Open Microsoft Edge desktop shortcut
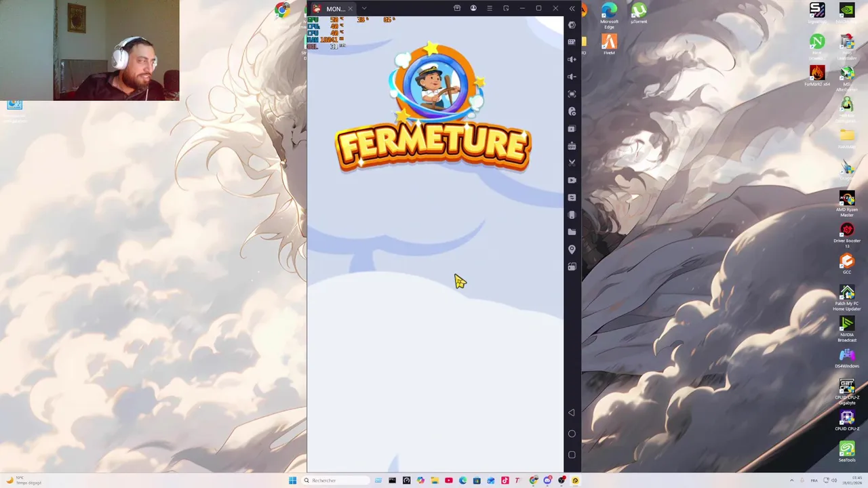 point(609,15)
